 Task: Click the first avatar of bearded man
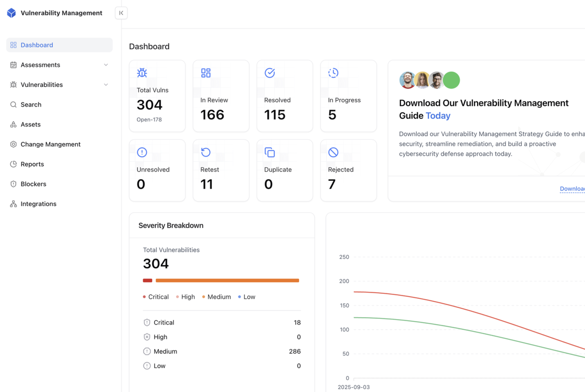point(407,80)
